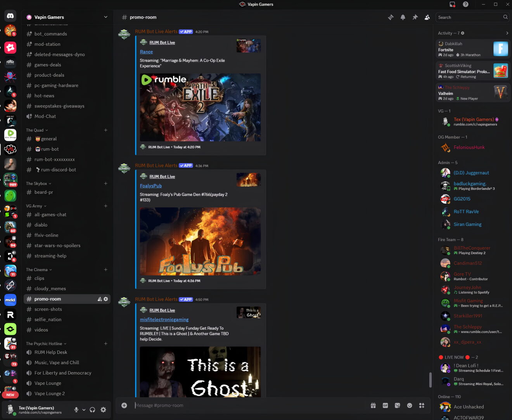The width and height of the screenshot is (512, 420).
Task: Click the Message promo-room input field
Action: [x=233, y=405]
